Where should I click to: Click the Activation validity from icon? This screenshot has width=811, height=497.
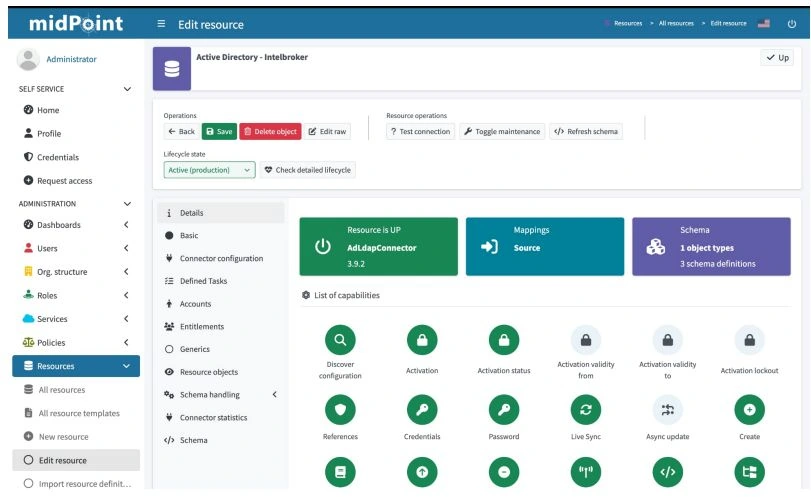point(585,340)
